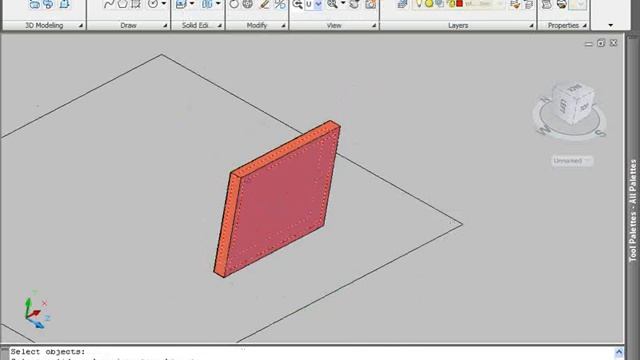Click the globe-like icon in Modify panel
640x360 pixels.
(247, 4)
